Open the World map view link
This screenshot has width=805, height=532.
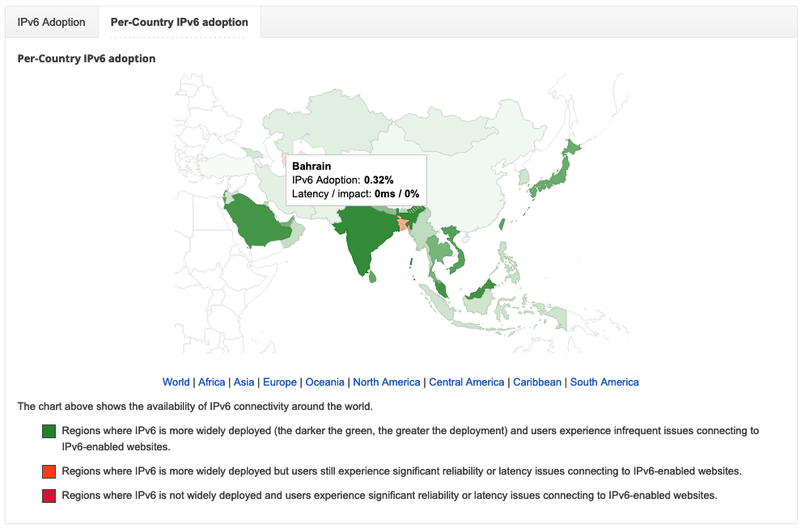[x=176, y=382]
